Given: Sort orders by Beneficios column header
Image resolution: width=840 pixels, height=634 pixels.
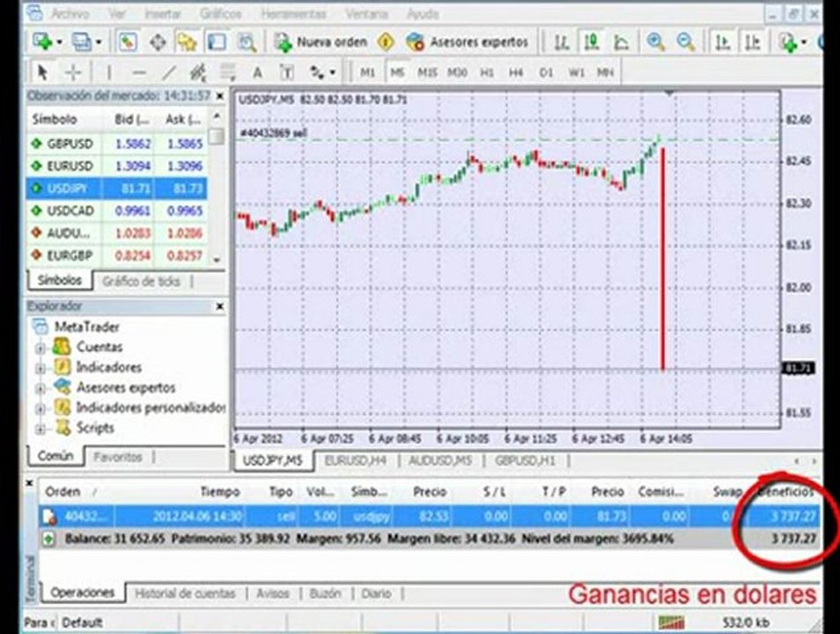Looking at the screenshot, I should 785,491.
